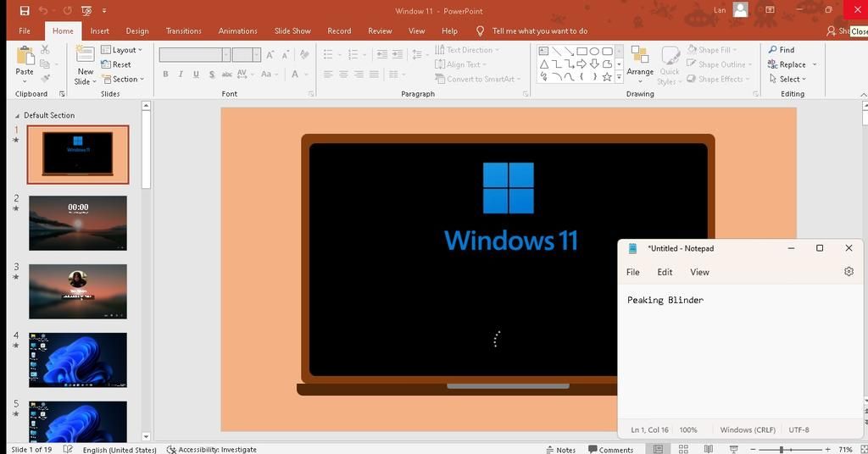Collapse the Default Section in the slide pane
The image size is (868, 454).
(x=17, y=115)
